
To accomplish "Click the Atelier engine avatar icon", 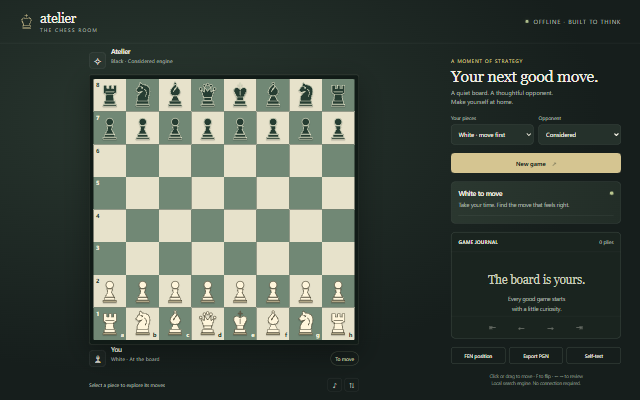I will click(x=98, y=61).
